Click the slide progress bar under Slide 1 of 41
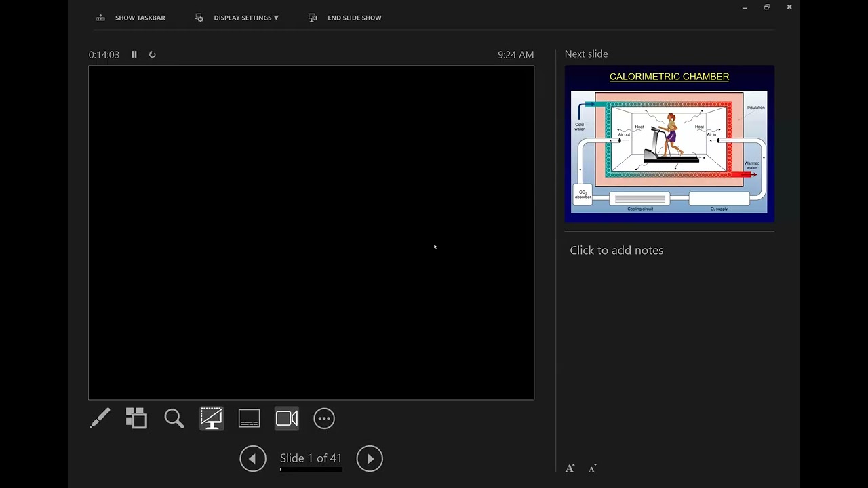 pos(311,469)
